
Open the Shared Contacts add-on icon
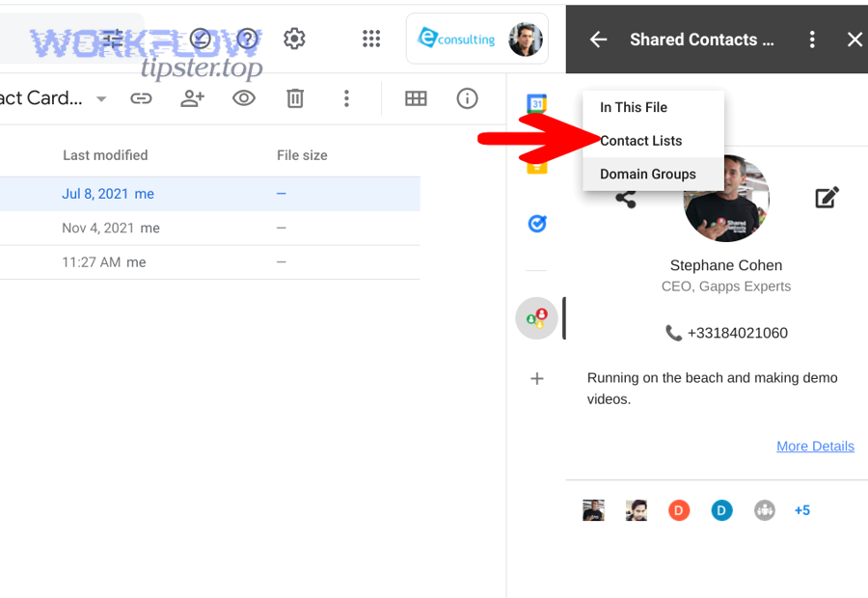click(x=536, y=317)
